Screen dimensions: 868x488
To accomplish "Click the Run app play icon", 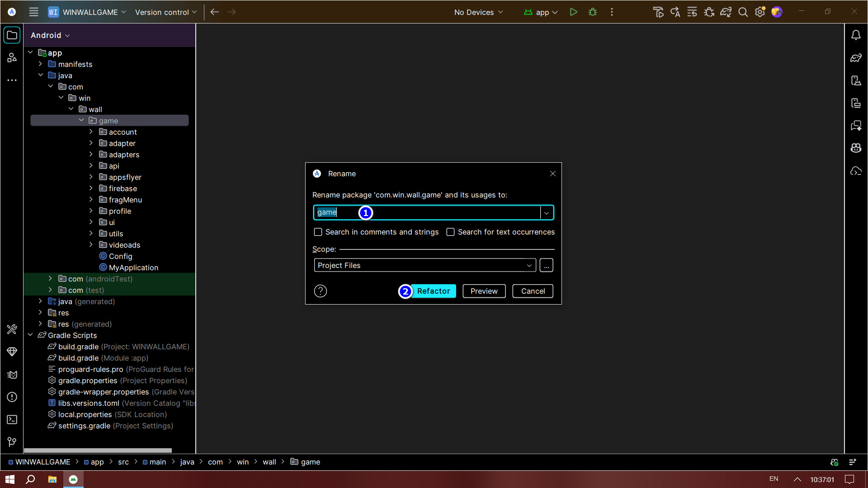I will (573, 12).
